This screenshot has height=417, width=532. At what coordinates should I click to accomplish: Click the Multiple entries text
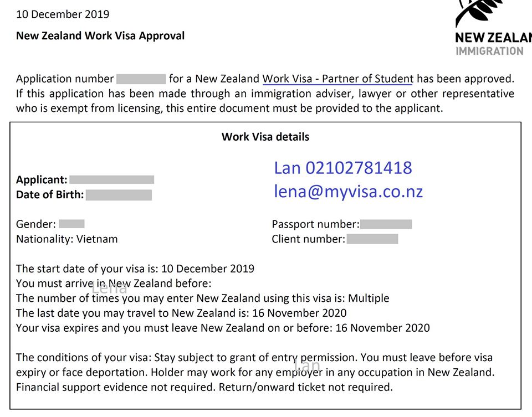(369, 298)
